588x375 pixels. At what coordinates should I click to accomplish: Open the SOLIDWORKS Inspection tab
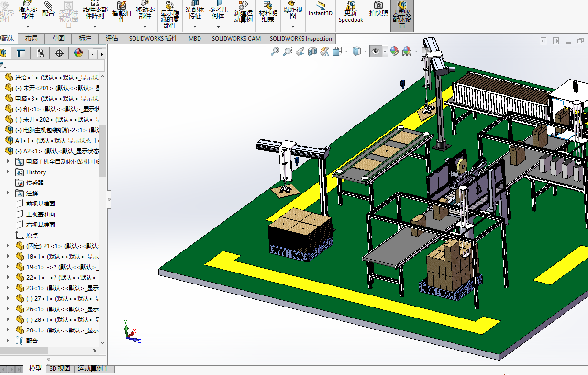(300, 39)
